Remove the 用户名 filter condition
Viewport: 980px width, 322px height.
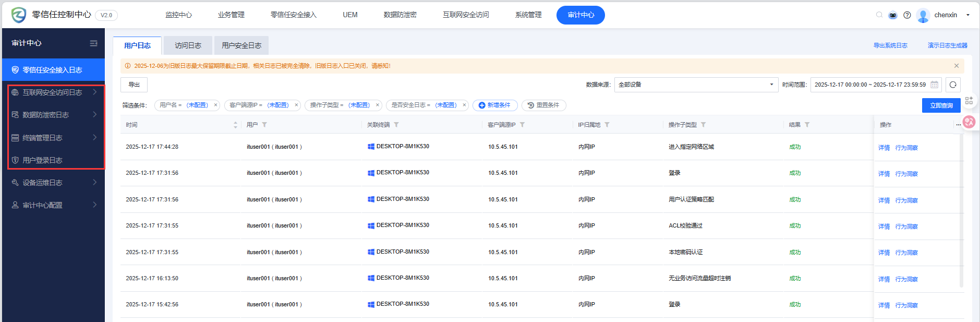[215, 105]
